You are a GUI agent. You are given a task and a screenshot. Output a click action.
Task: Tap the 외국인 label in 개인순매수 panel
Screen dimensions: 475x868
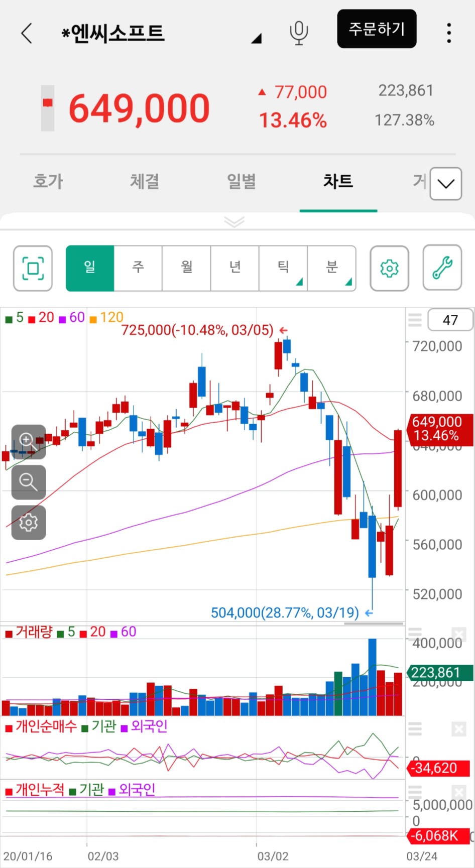[x=144, y=726]
